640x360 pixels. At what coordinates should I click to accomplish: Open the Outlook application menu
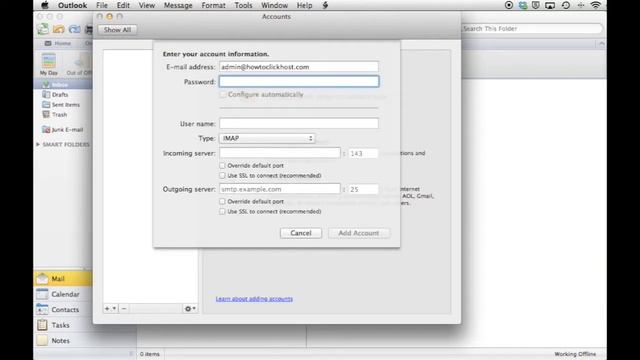point(72,5)
